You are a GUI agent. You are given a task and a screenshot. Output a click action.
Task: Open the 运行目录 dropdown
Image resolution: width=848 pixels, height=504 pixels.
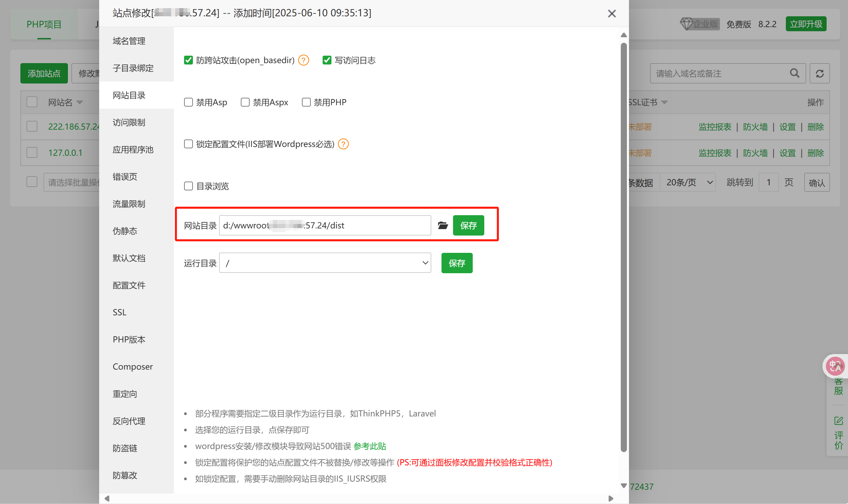(325, 263)
